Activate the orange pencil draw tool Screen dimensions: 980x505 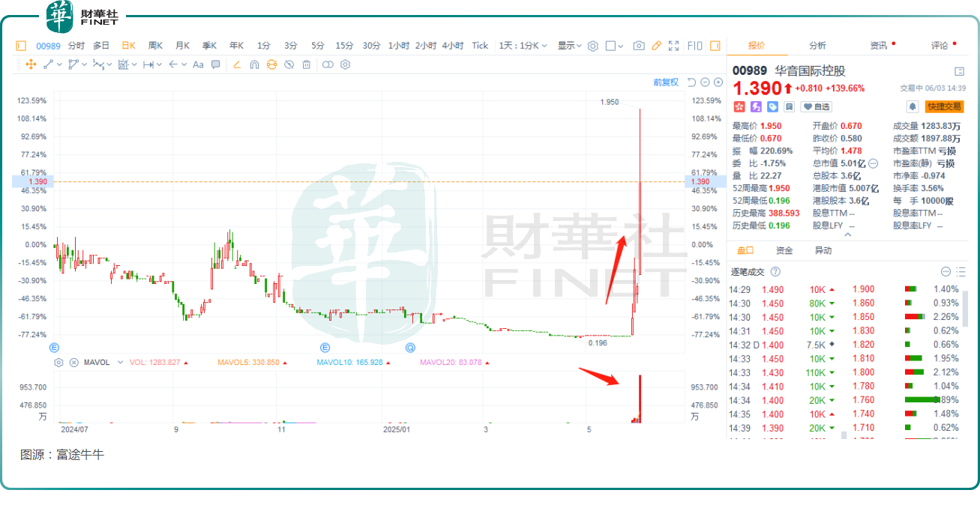tap(656, 46)
